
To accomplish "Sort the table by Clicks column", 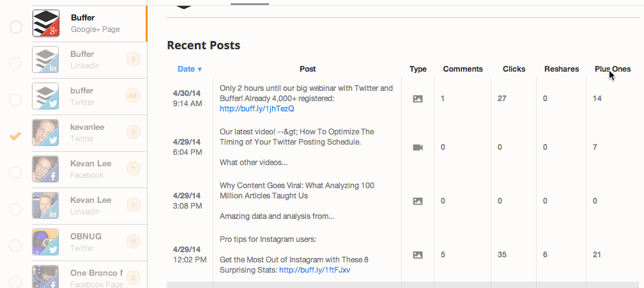I will [x=514, y=69].
